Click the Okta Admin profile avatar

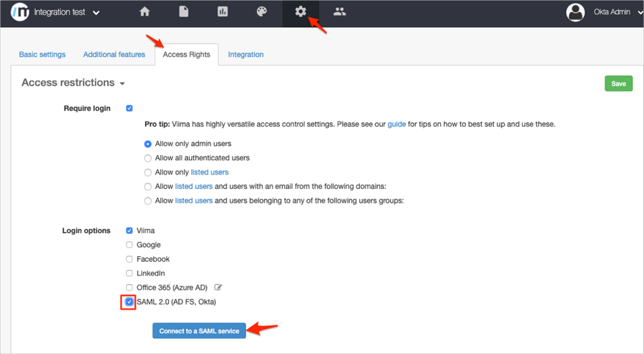pyautogui.click(x=575, y=12)
